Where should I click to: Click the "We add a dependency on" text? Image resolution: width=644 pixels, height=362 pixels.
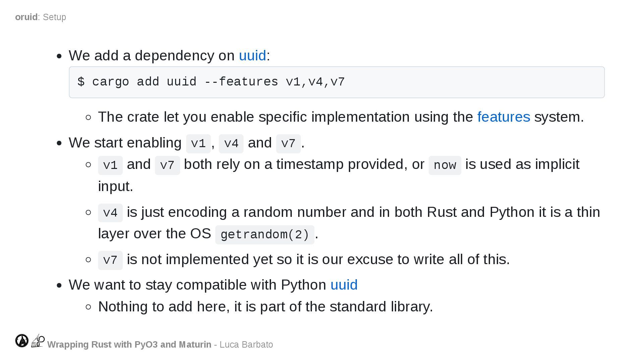tap(152, 56)
